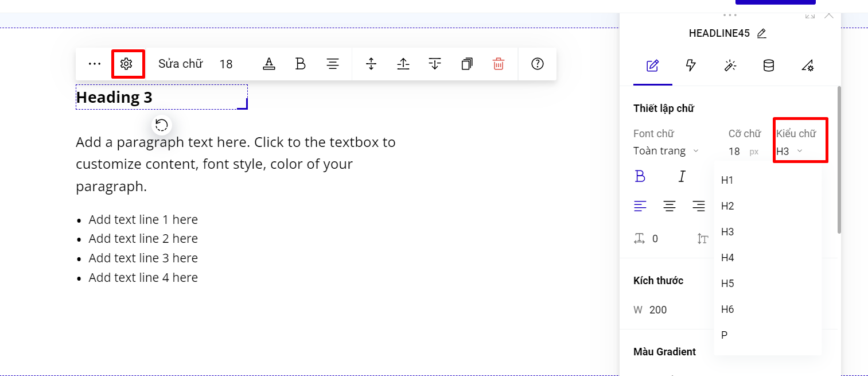Duplicate the element with the copy icon
This screenshot has height=376, width=868.
[x=467, y=64]
